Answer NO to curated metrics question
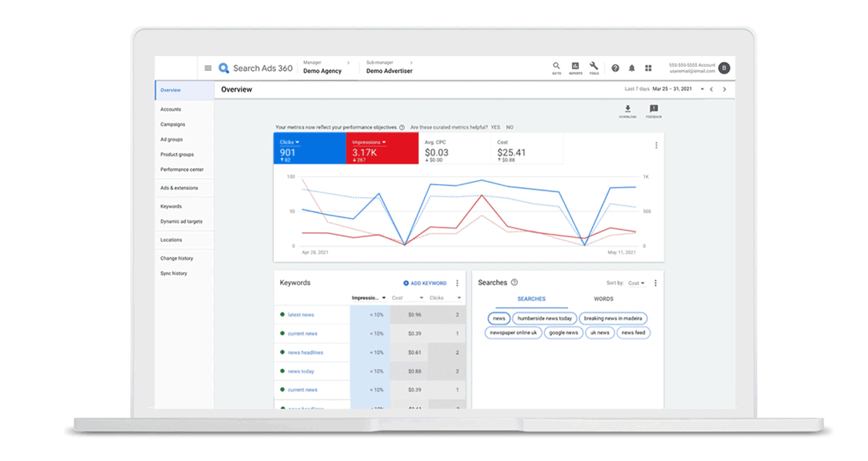Viewport: 868px width, 461px height. (x=509, y=127)
